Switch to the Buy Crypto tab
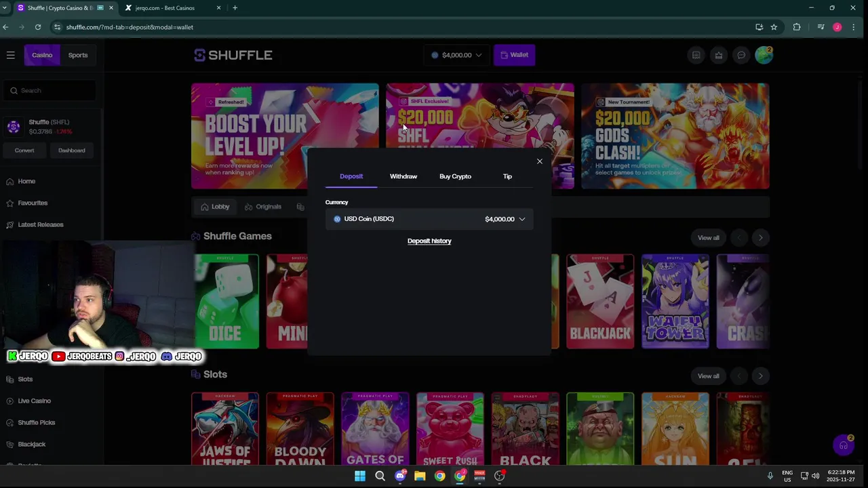This screenshot has width=868, height=488. pyautogui.click(x=455, y=176)
